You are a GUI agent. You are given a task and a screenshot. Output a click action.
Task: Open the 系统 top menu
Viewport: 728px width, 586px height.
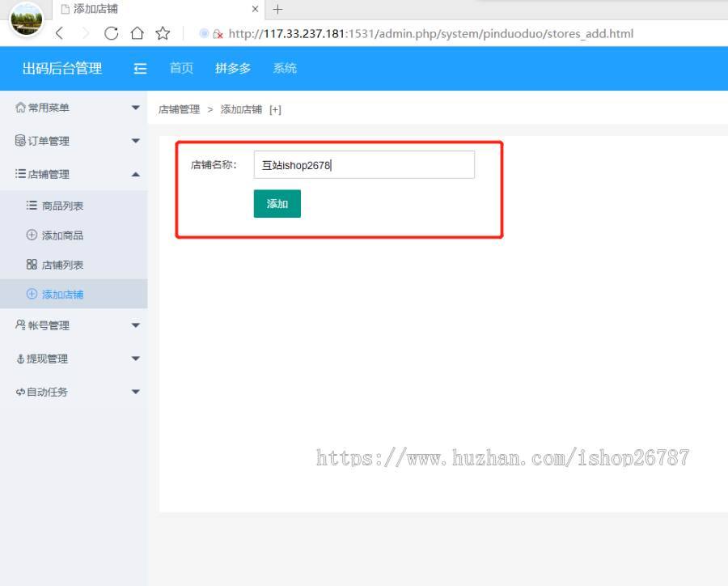285,68
